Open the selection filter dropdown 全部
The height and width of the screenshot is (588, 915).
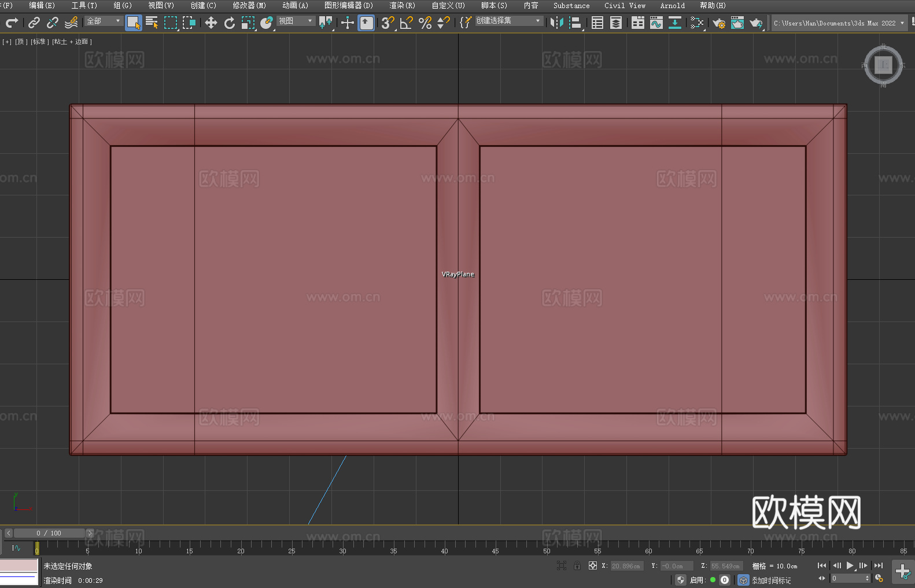pos(104,21)
